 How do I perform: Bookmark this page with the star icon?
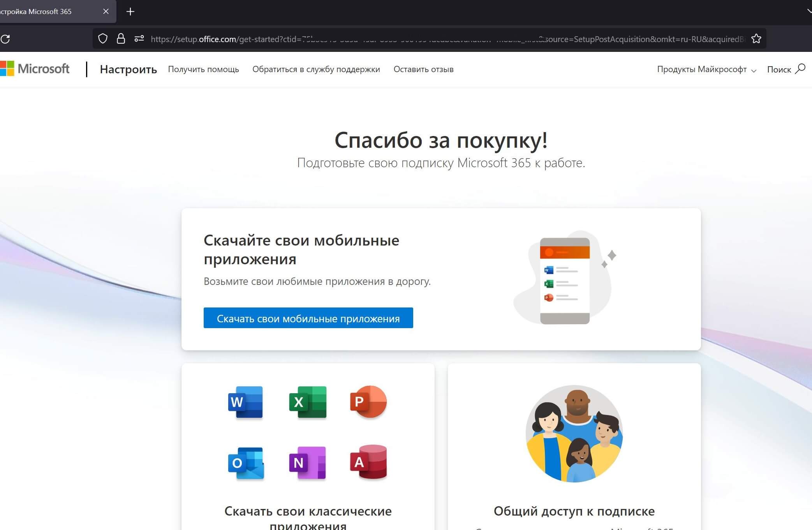coord(756,39)
